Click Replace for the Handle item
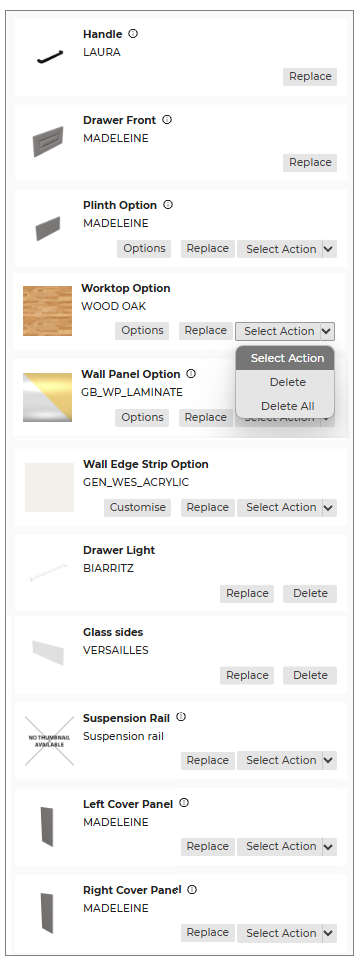The width and height of the screenshot is (361, 962). pos(310,77)
